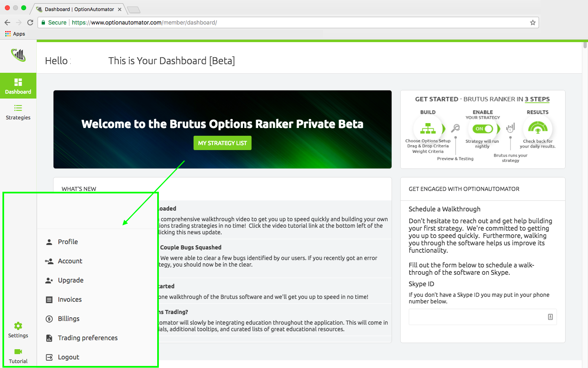Open the Tutorial video camera icon

tap(18, 352)
